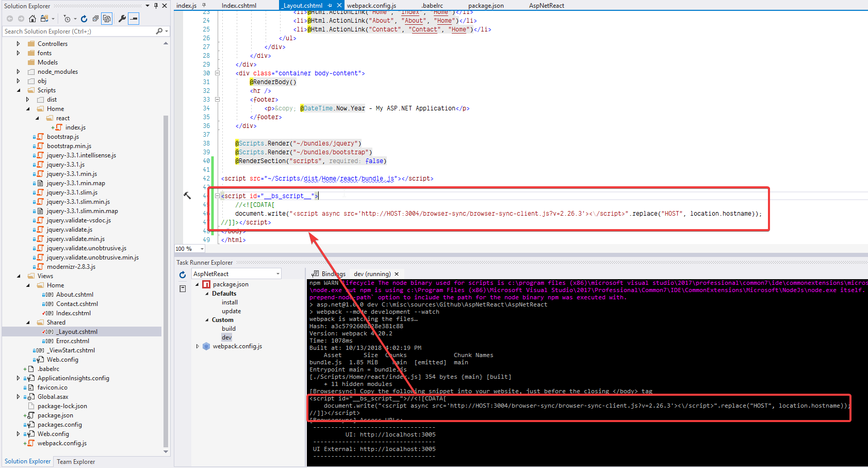868x468 pixels.
Task: Click the Pending Changes Filter clock icon
Action: (x=67, y=19)
